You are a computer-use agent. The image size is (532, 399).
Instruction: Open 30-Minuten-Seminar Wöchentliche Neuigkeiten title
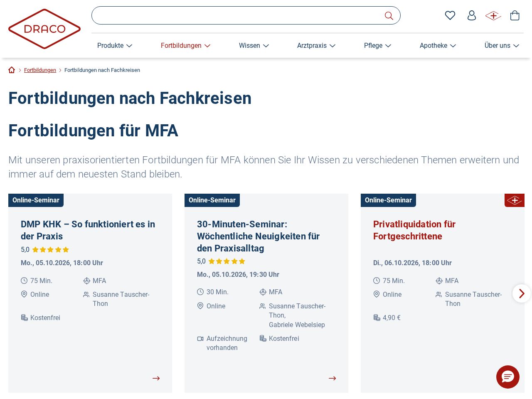[258, 236]
